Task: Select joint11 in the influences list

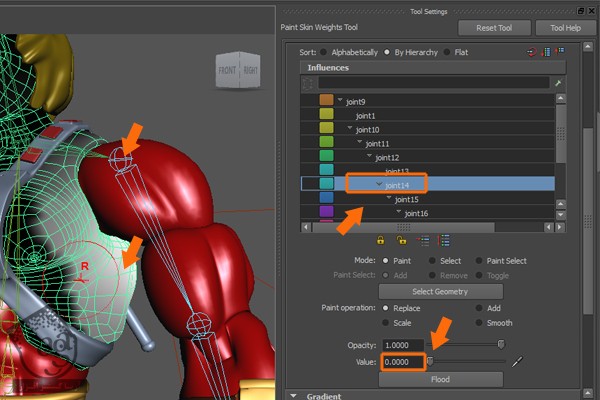Action: [x=377, y=144]
